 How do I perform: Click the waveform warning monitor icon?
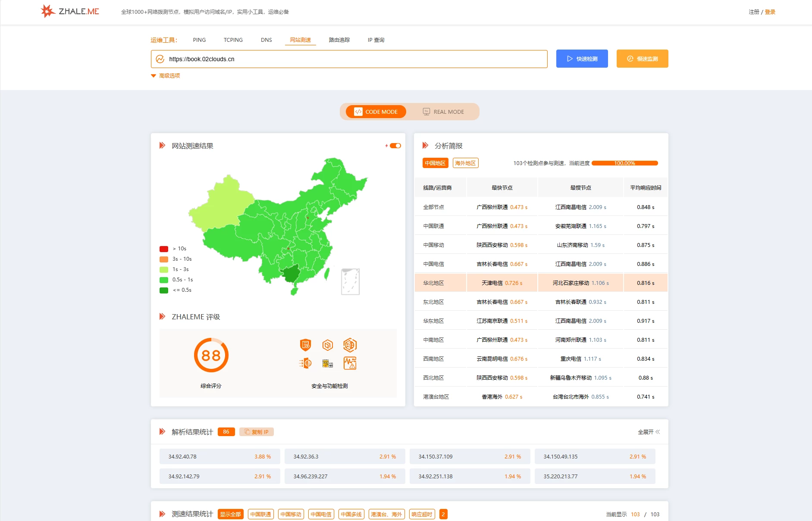350,363
